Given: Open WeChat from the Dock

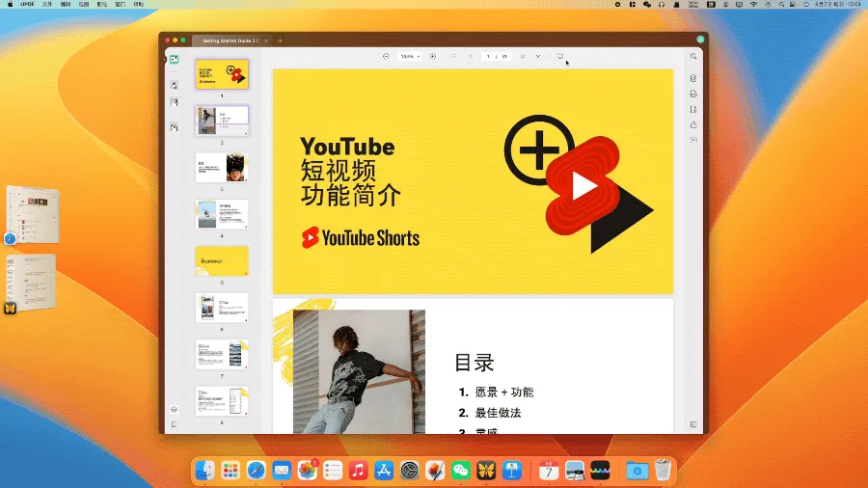Looking at the screenshot, I should tap(461, 471).
